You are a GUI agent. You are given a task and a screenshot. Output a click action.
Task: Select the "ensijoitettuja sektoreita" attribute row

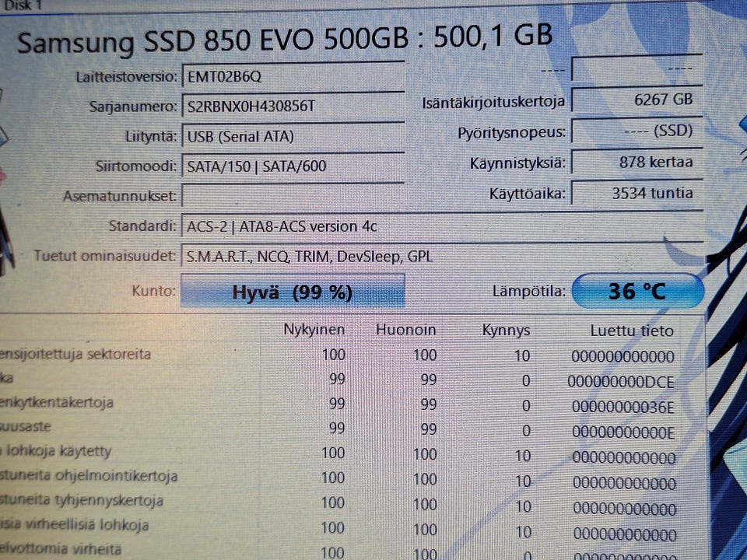coord(337,355)
